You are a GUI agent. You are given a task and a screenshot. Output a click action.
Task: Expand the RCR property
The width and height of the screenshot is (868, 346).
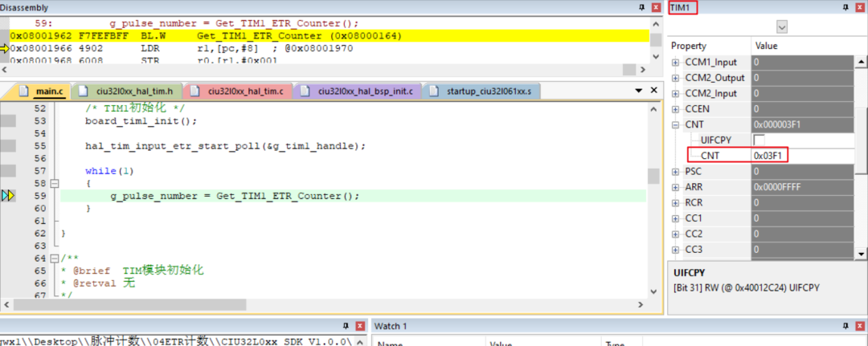pyautogui.click(x=675, y=203)
